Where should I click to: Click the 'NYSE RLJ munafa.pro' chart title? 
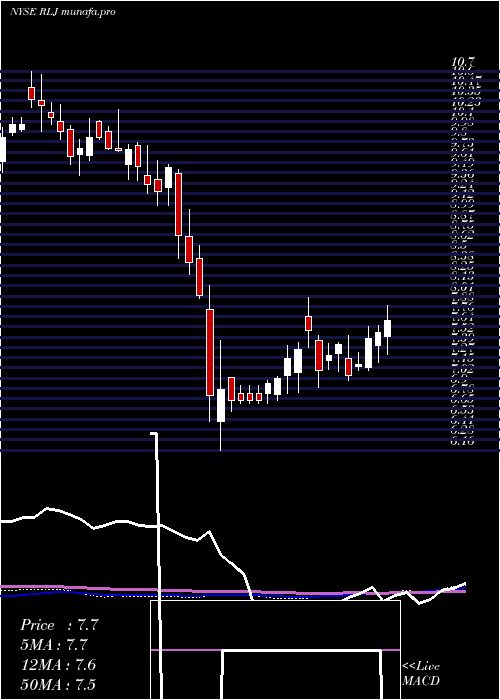point(62,12)
